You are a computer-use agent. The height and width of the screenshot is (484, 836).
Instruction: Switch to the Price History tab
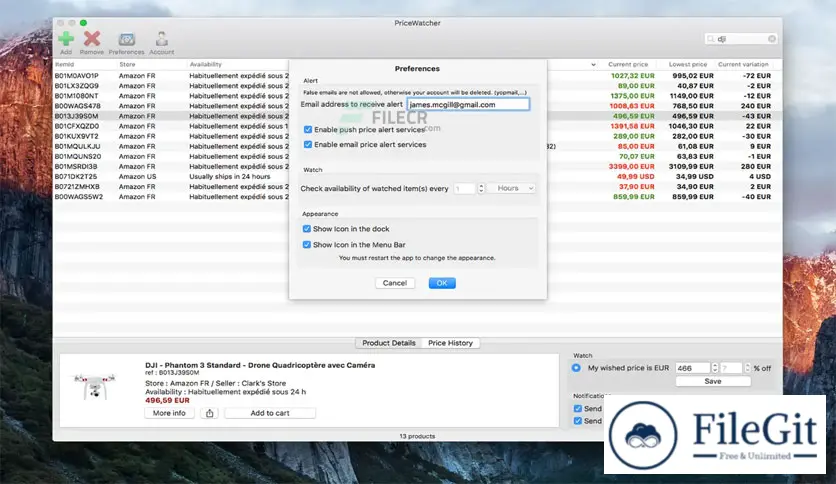tap(451, 343)
